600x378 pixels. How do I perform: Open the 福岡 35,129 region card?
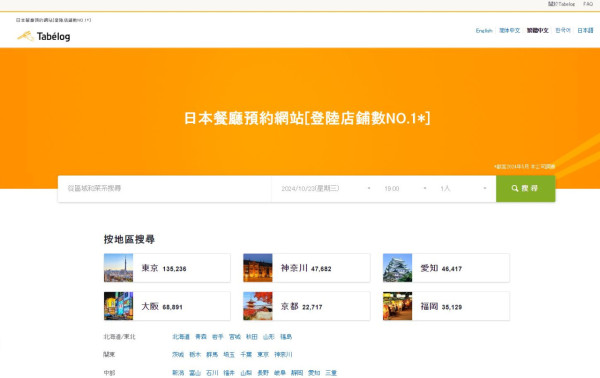(x=446, y=306)
